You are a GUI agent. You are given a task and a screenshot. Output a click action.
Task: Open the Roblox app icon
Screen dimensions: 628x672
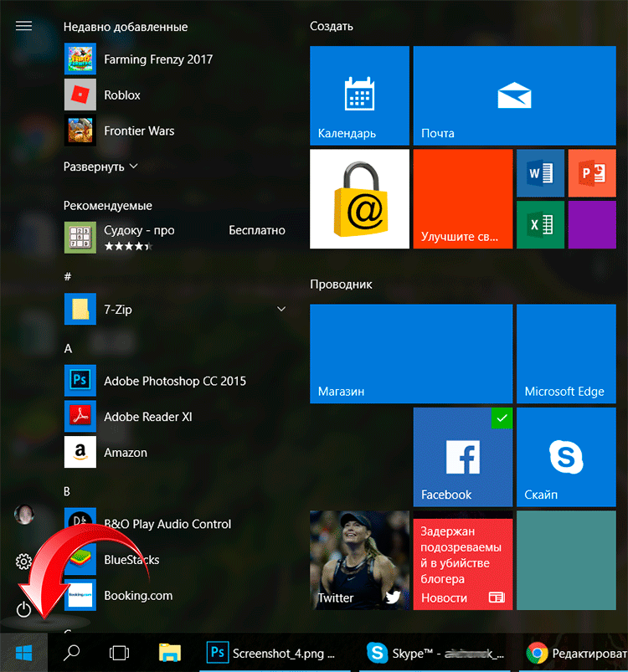point(80,95)
